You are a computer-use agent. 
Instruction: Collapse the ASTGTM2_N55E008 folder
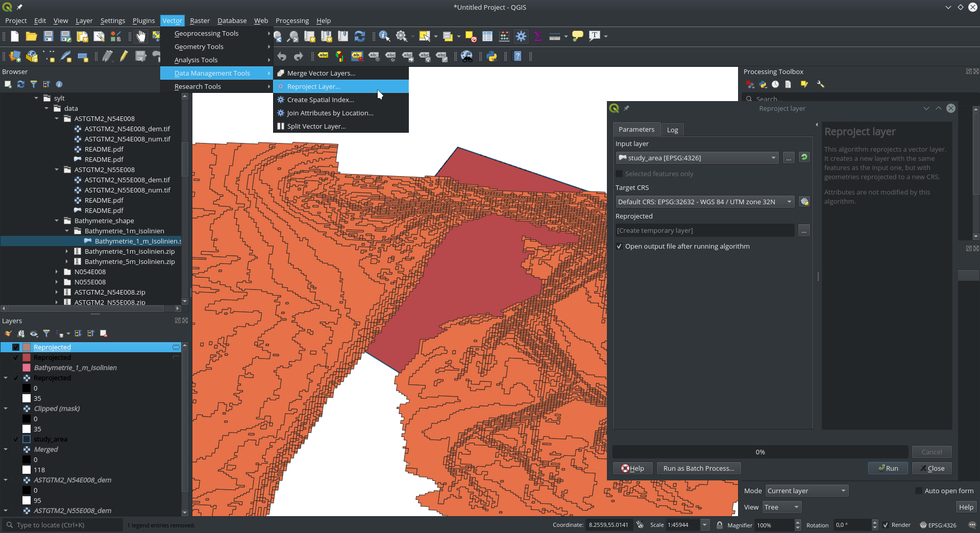point(57,169)
